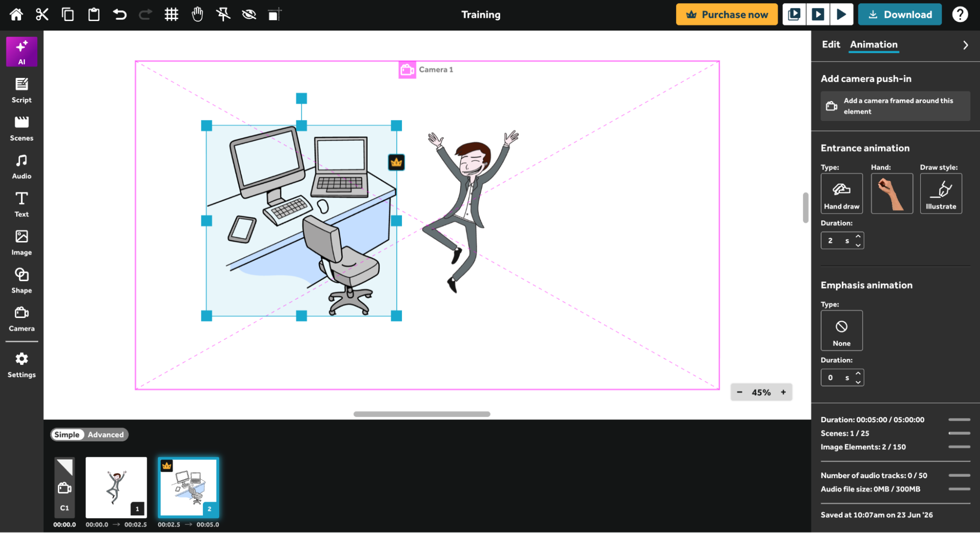
Task: Cut selection with the scissors icon
Action: point(42,15)
